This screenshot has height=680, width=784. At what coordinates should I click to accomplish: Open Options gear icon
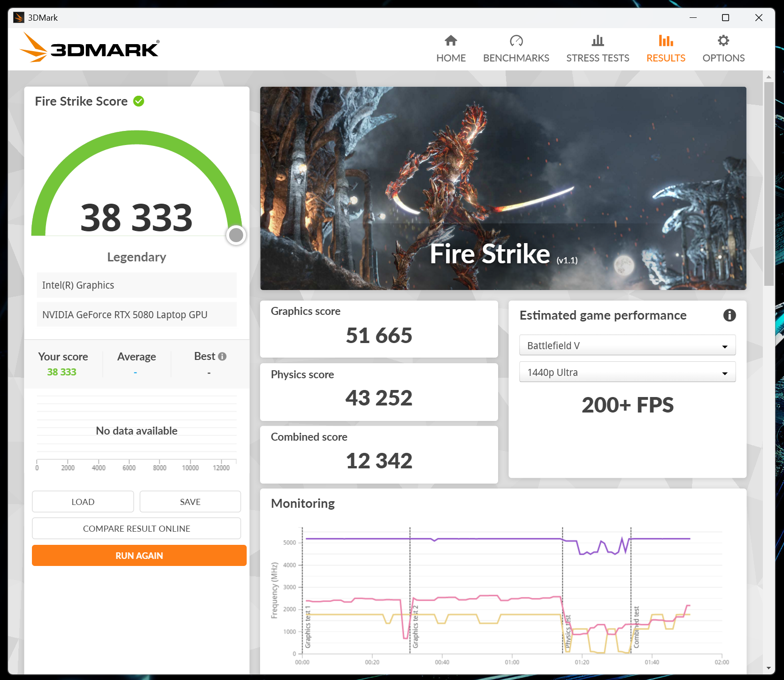pyautogui.click(x=723, y=41)
